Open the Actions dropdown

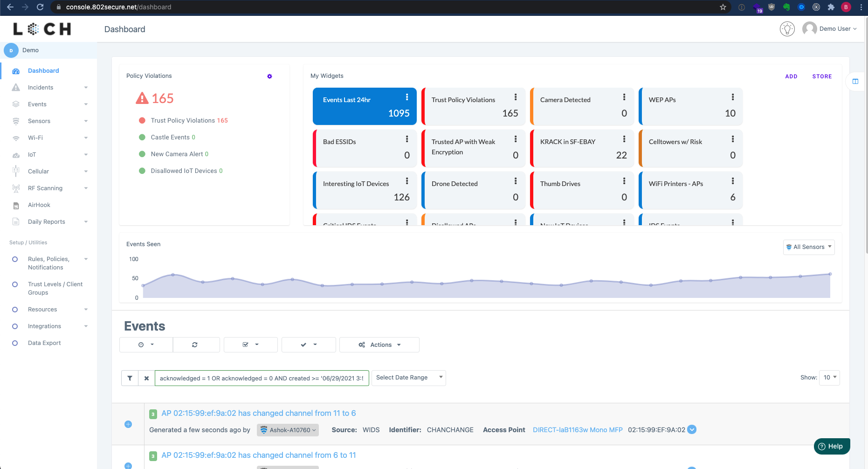click(379, 345)
